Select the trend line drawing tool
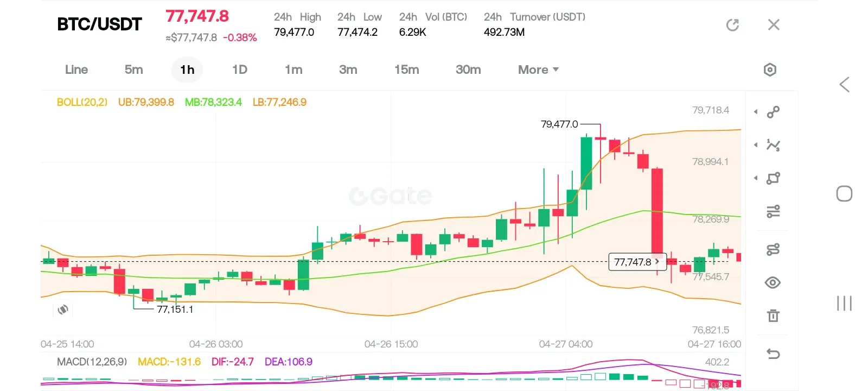 tap(773, 112)
